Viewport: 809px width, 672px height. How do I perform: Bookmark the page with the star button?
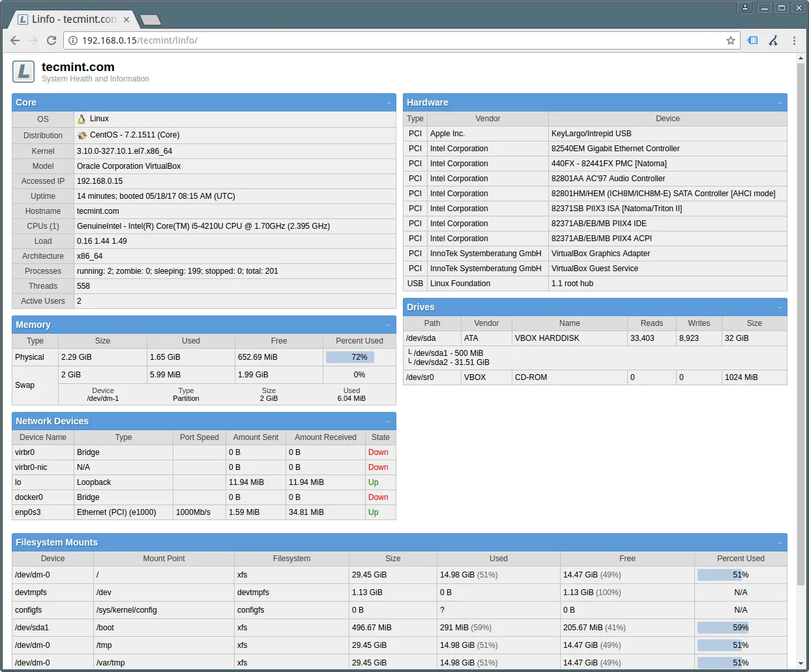[731, 40]
